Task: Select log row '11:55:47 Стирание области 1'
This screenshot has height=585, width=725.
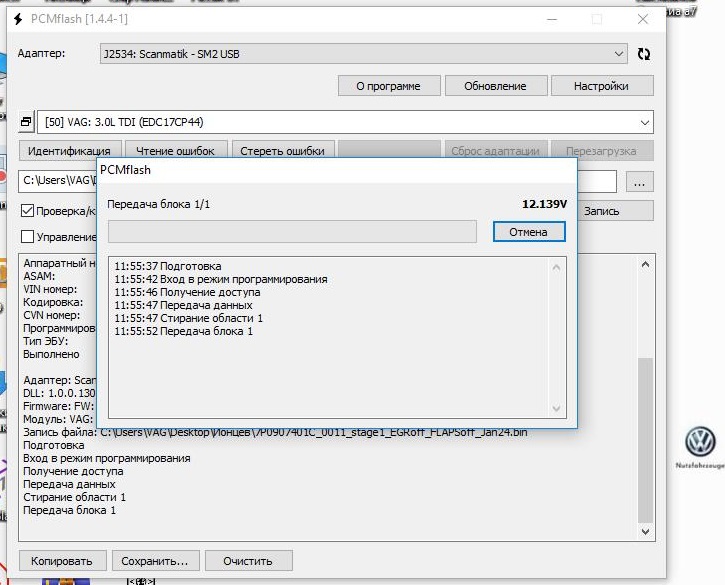Action: click(189, 318)
